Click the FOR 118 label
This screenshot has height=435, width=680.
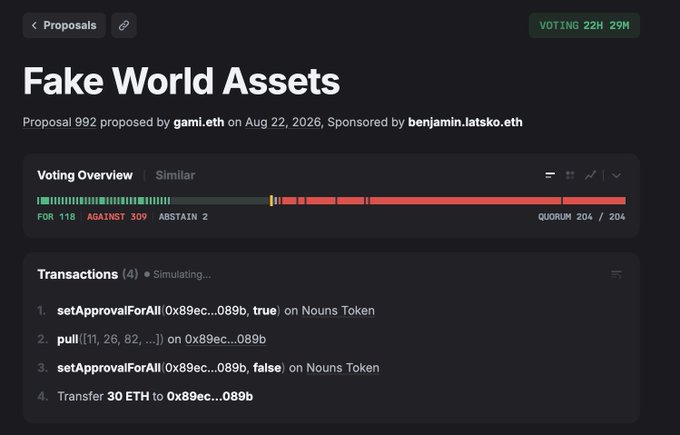point(56,217)
